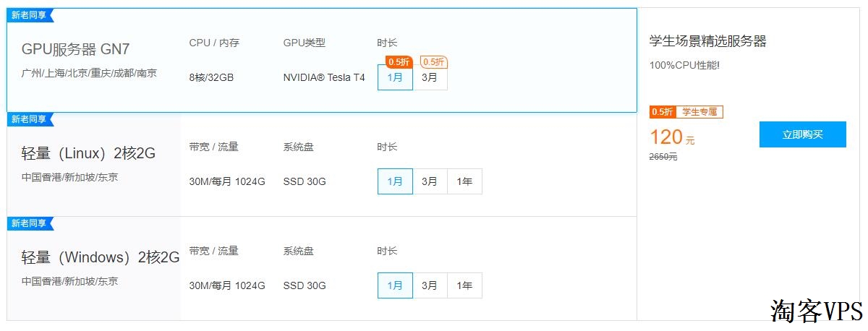This screenshot has width=868, height=331.
Task: Click the 学生场景精选服务器 heading
Action: point(707,41)
